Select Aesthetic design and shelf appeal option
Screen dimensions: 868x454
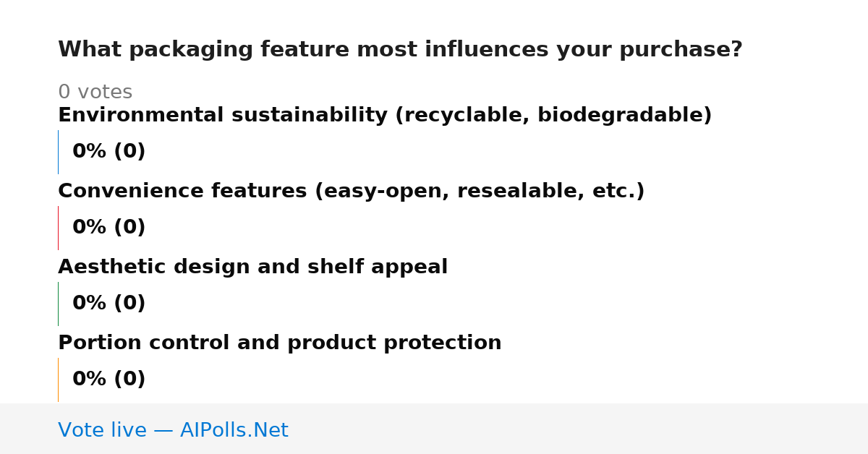tap(252, 267)
